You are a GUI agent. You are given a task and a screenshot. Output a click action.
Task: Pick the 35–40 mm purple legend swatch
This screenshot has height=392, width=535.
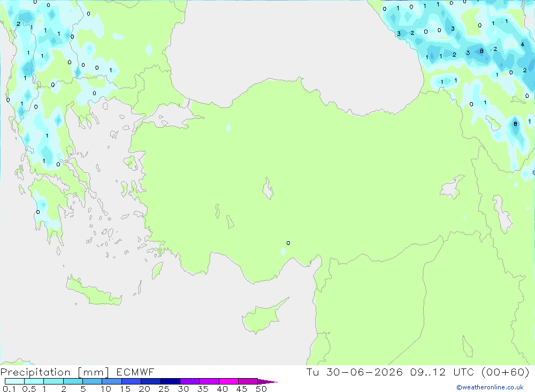click(209, 381)
